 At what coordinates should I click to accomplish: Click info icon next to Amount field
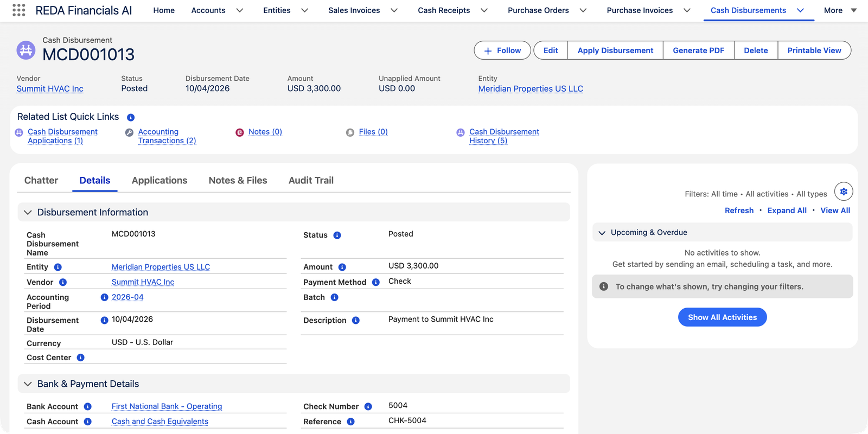click(x=342, y=267)
